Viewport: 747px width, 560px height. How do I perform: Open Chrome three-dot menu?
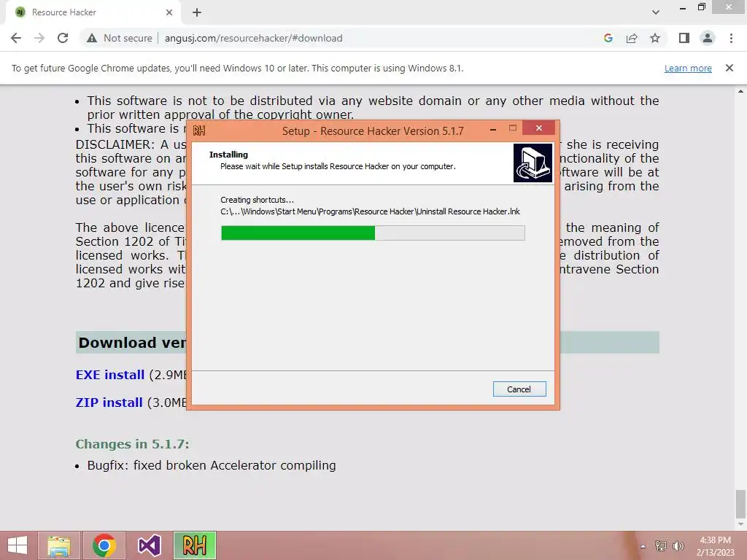[731, 38]
